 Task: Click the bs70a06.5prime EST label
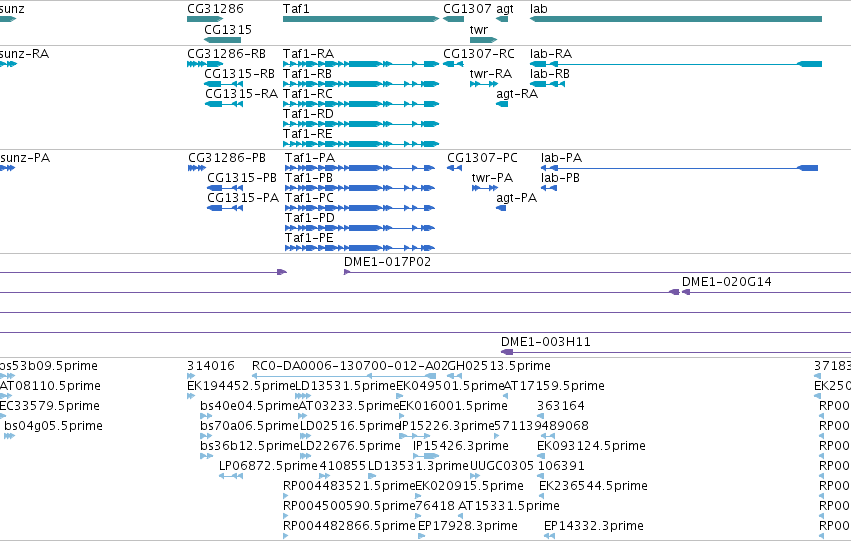pyautogui.click(x=249, y=426)
